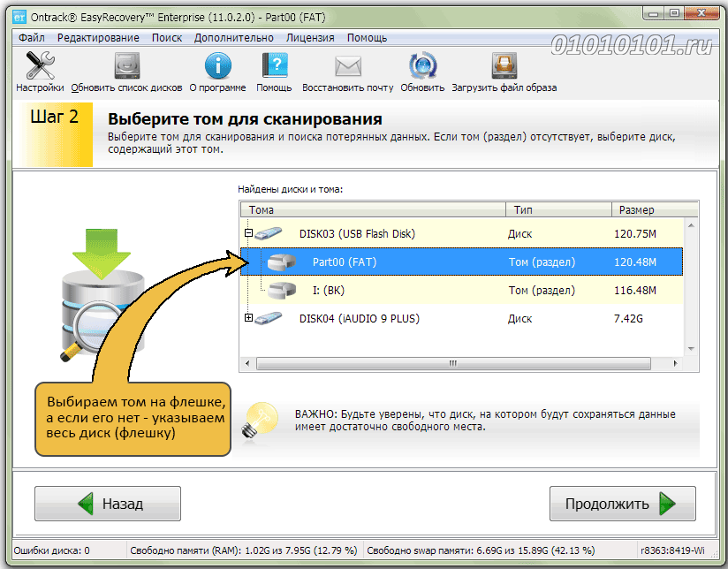Click the r8363:8419-Wi build status text
This screenshot has width=728, height=569.
[672, 550]
